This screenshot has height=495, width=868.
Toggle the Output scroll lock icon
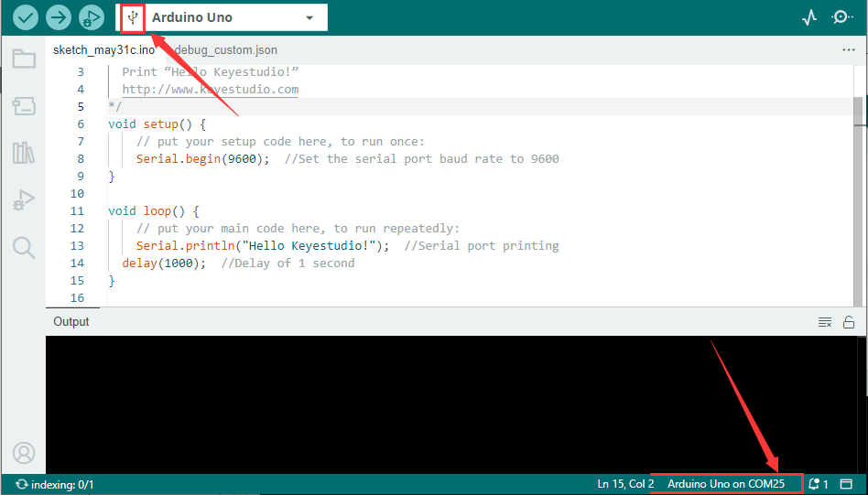[x=849, y=322]
